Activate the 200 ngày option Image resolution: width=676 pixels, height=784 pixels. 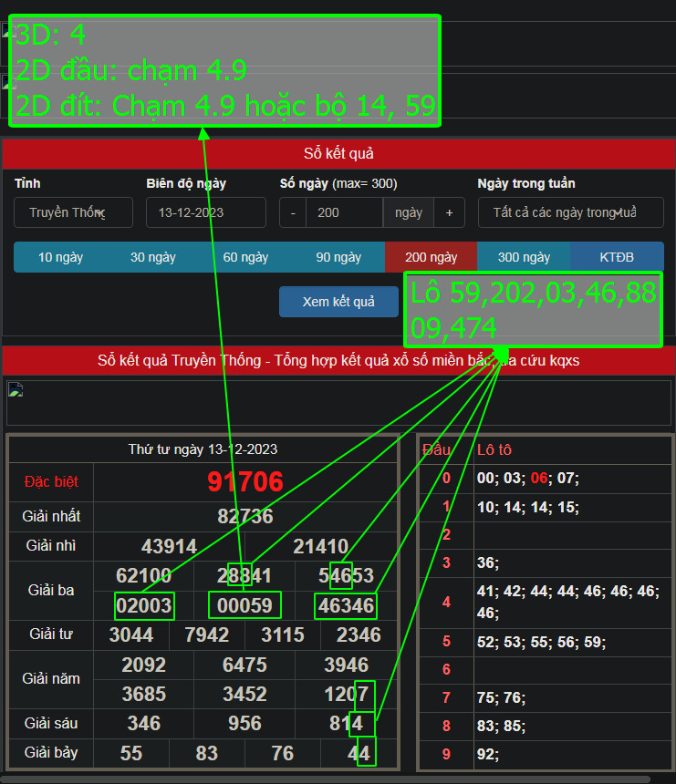[x=431, y=257]
